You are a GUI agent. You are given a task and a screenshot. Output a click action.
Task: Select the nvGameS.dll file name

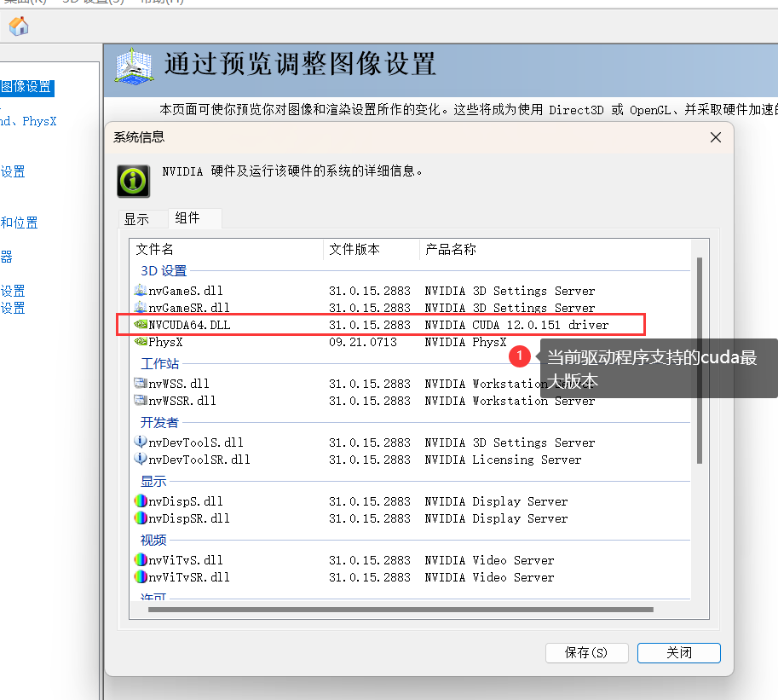(186, 291)
